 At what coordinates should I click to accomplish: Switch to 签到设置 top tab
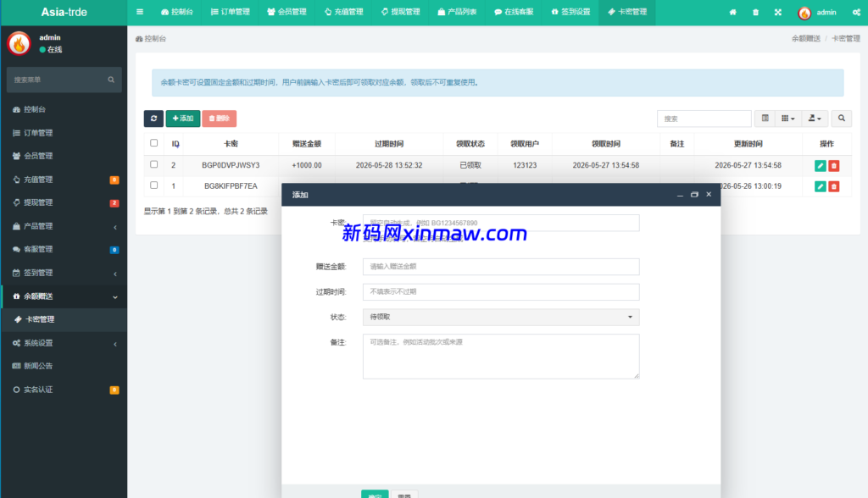tap(570, 12)
